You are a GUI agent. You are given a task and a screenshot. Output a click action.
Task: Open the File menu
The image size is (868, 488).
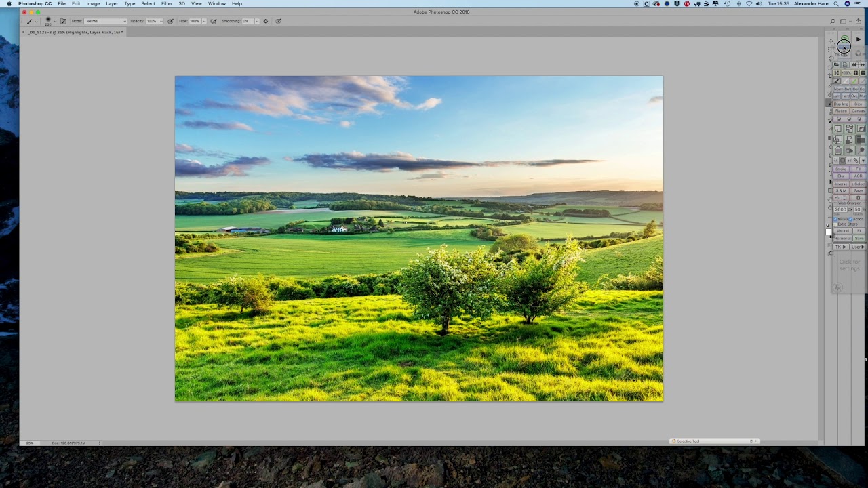point(62,4)
